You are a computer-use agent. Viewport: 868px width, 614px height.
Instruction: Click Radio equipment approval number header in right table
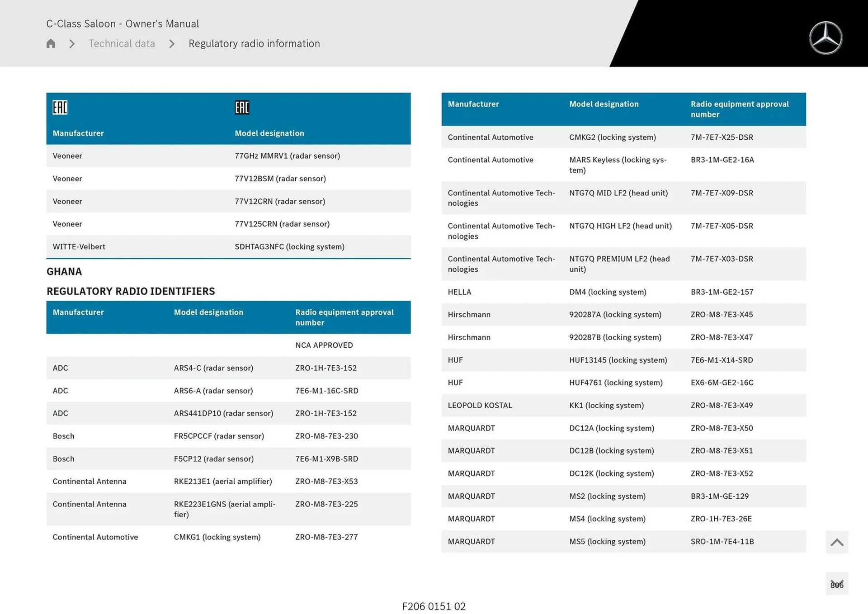pos(739,109)
